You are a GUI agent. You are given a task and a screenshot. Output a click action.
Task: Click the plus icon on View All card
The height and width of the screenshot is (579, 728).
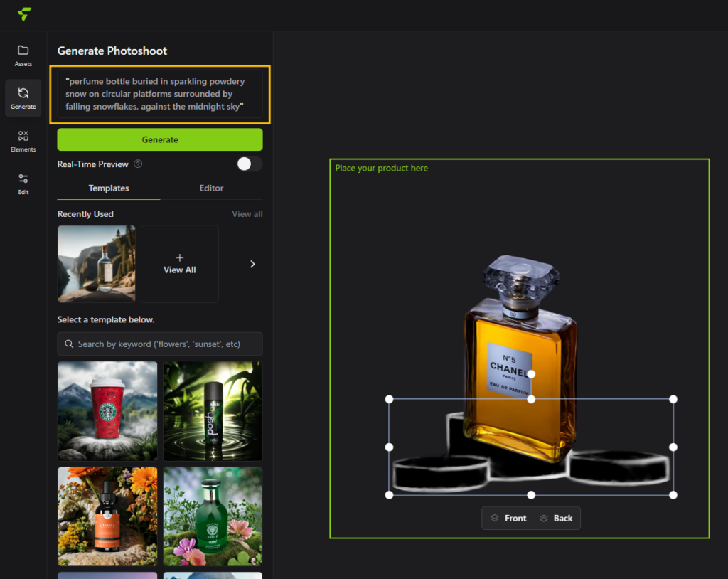[180, 257]
